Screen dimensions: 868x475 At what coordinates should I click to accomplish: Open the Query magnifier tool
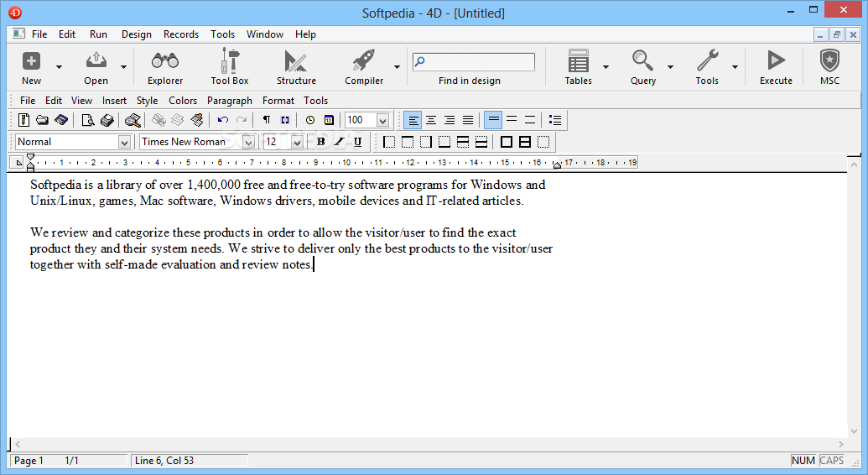pos(642,67)
